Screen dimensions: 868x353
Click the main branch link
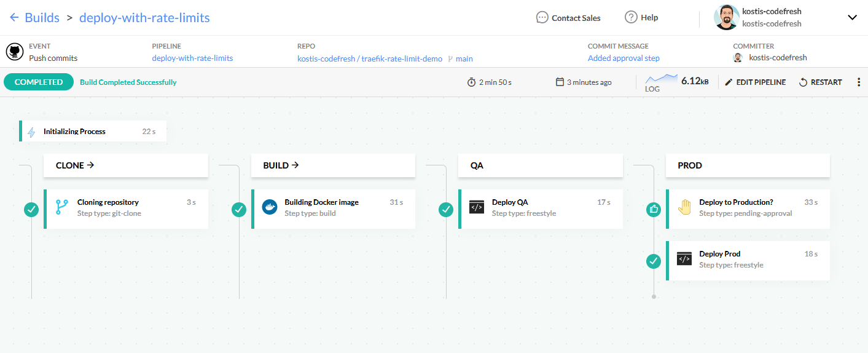tap(464, 58)
